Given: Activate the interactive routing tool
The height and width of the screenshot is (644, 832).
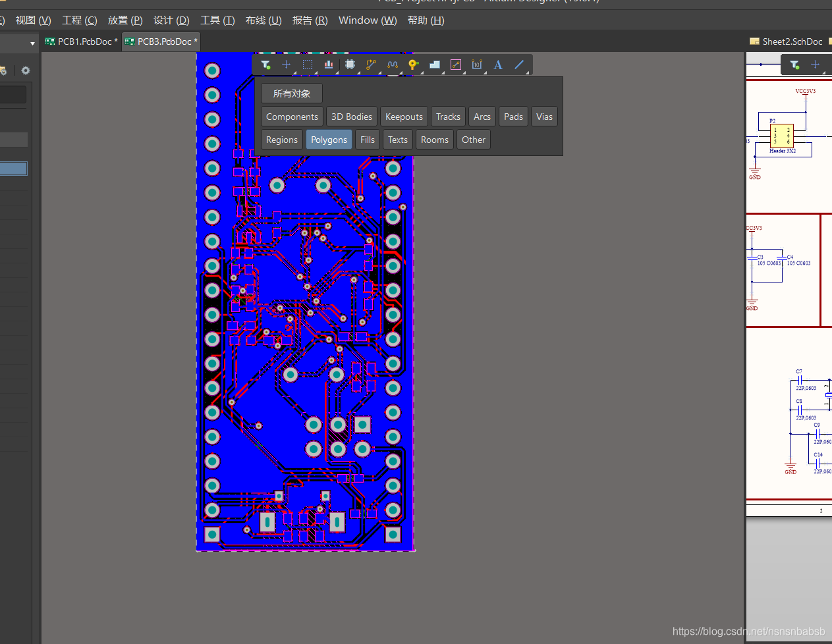Looking at the screenshot, I should click(372, 65).
